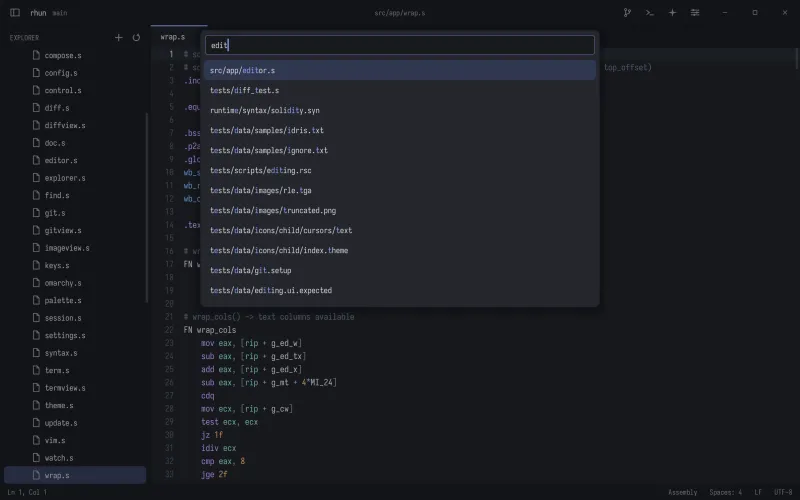Click the file icon next to diff.s

[36, 108]
